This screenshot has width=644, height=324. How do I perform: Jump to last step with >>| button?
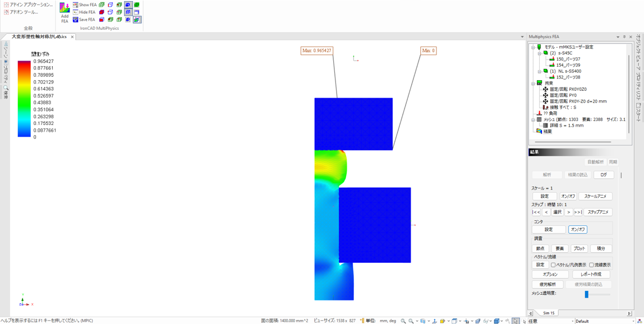(x=578, y=212)
